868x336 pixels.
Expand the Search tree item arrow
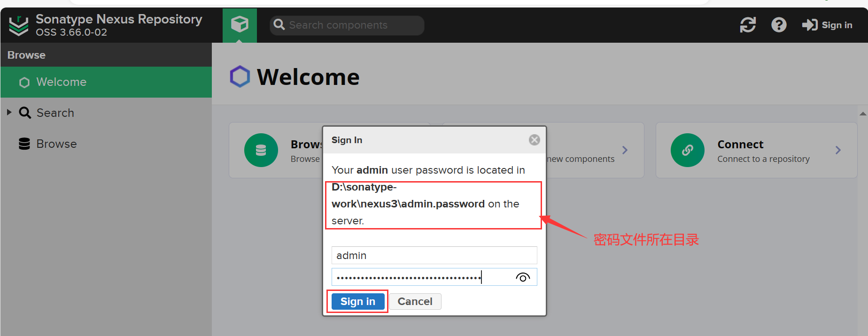tap(9, 113)
